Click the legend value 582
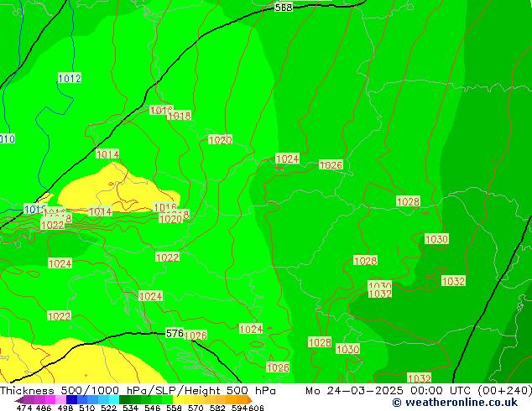The width and height of the screenshot is (532, 411). tap(217, 408)
